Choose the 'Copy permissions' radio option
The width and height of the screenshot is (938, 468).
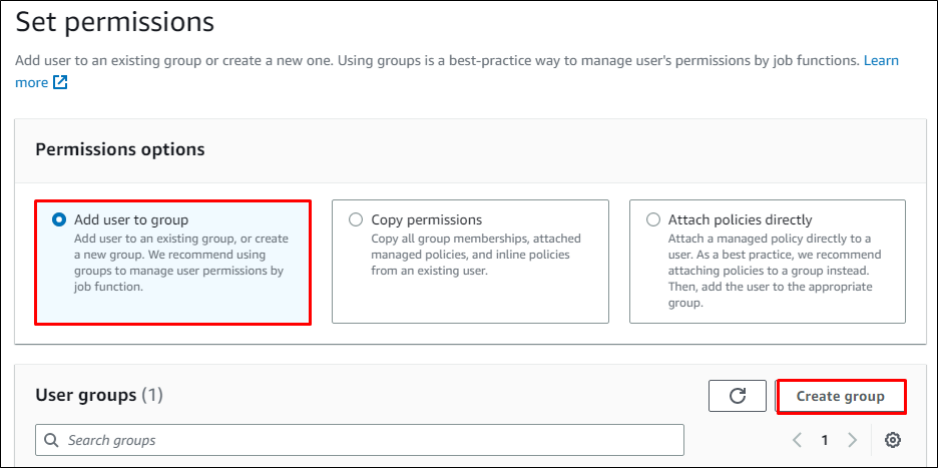[x=356, y=220]
